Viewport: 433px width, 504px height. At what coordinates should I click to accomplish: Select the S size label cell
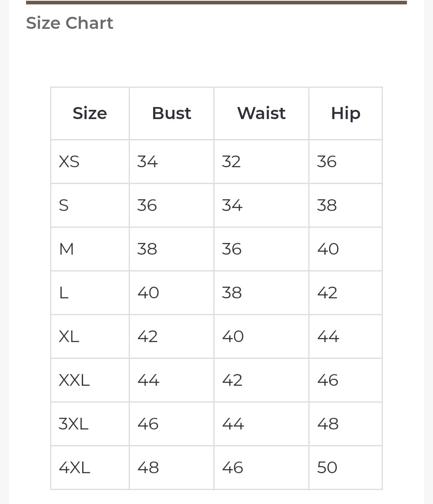click(64, 205)
